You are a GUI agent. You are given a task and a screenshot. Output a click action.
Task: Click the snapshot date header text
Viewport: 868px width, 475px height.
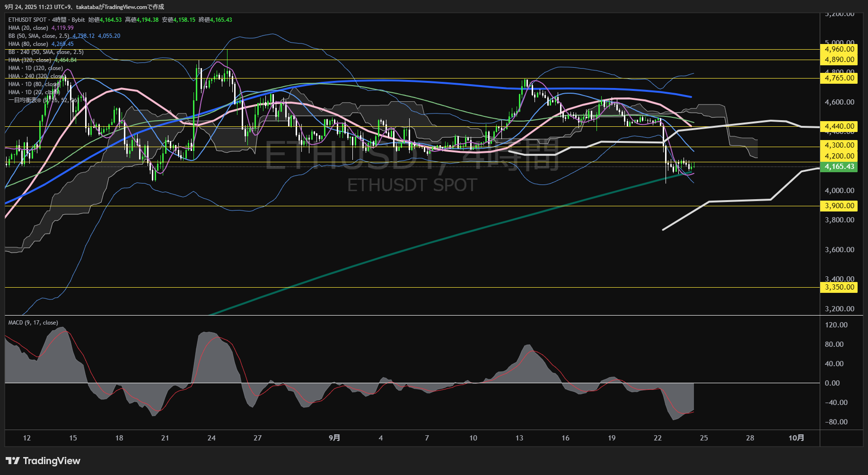coord(84,7)
